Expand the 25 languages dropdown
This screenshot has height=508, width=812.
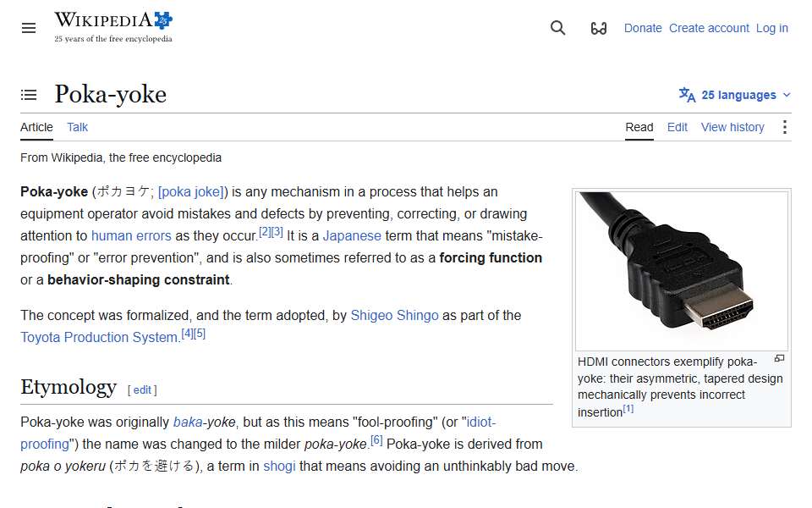click(735, 95)
